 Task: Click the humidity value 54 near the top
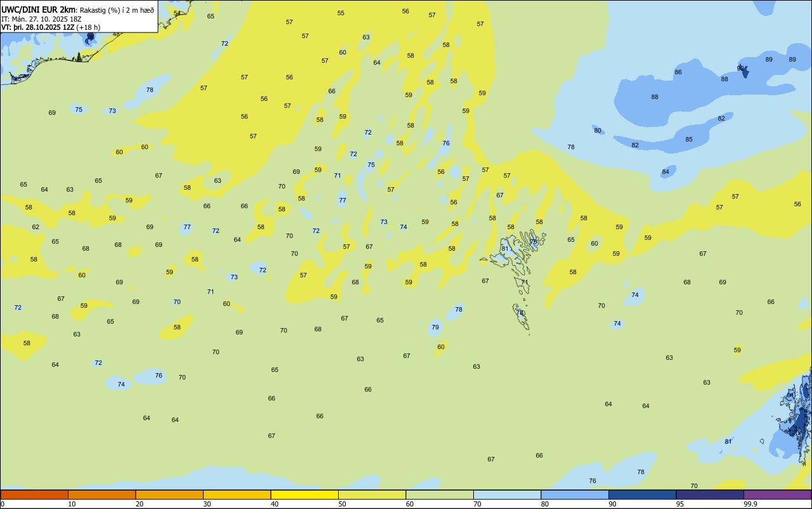click(x=177, y=13)
